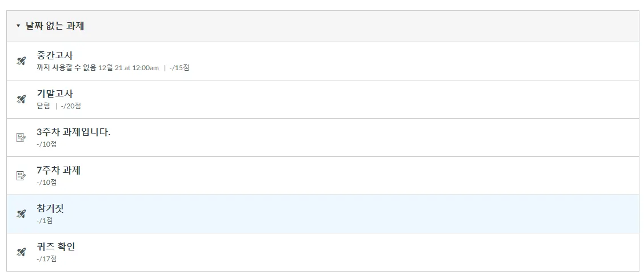
Task: Click the -/17점 score under 퀴즈 확인
Action: (x=47, y=259)
